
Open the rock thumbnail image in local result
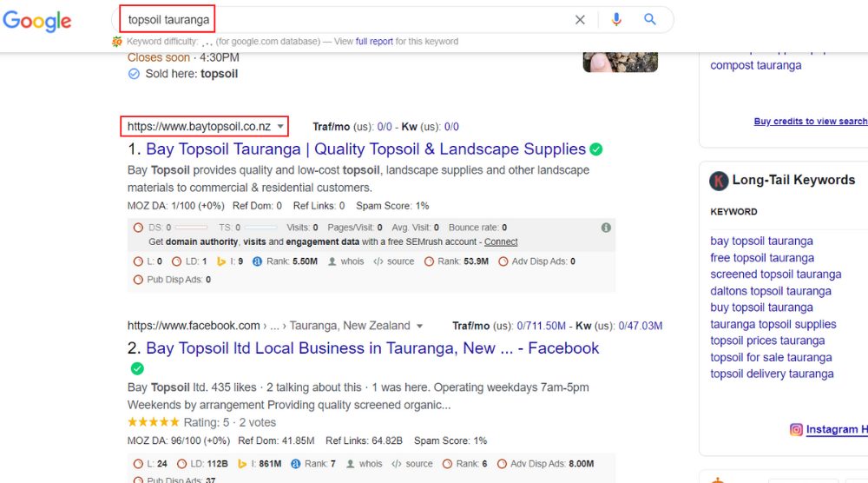pyautogui.click(x=620, y=62)
